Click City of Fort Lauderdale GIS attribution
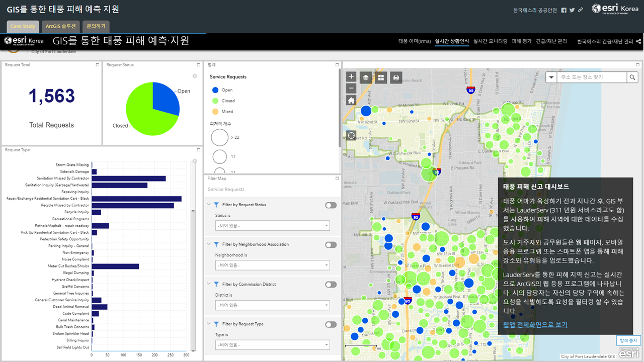Screen dimensions: 644x362 588,356
